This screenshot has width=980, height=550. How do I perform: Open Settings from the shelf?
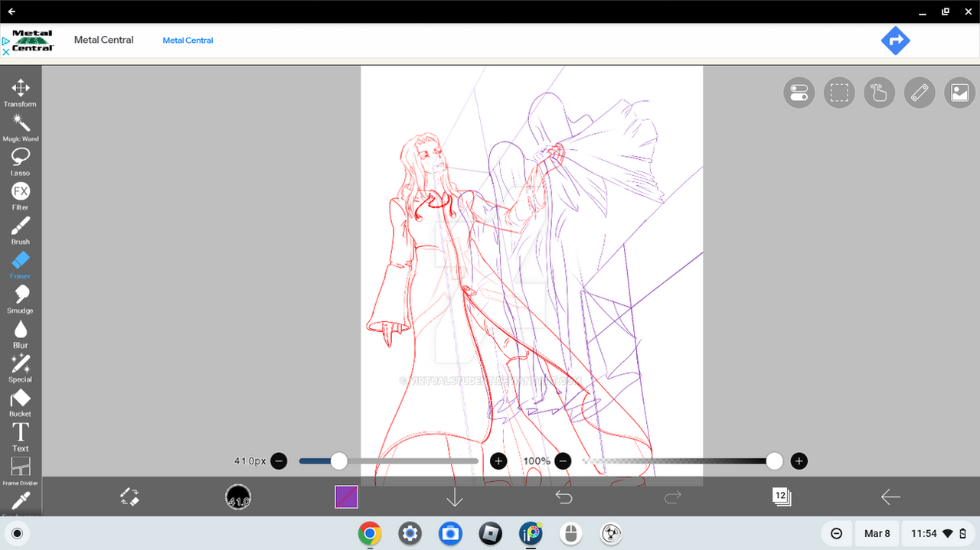[410, 533]
